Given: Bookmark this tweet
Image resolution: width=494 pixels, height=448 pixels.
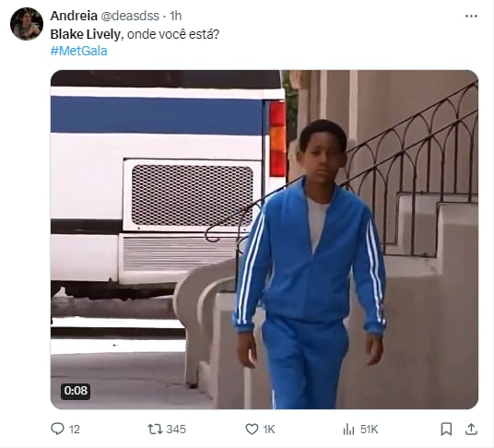Looking at the screenshot, I should (x=446, y=429).
